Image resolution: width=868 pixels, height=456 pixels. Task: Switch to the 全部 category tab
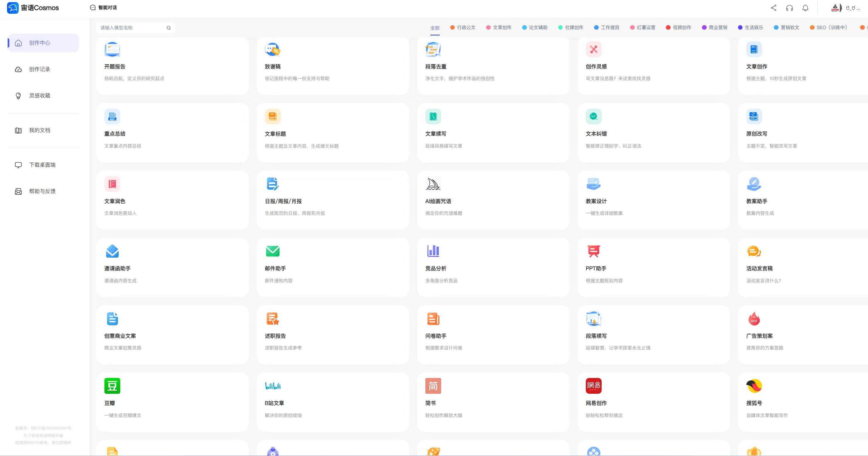point(435,28)
